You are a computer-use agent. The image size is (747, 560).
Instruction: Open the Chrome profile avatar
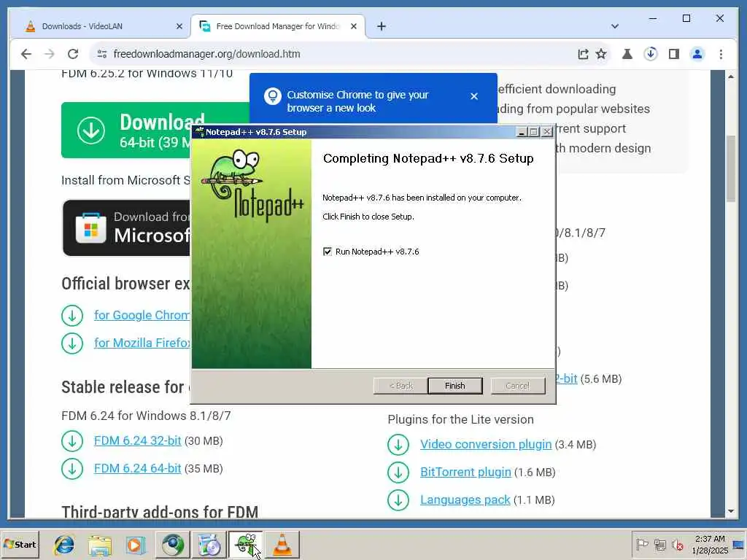coord(697,54)
